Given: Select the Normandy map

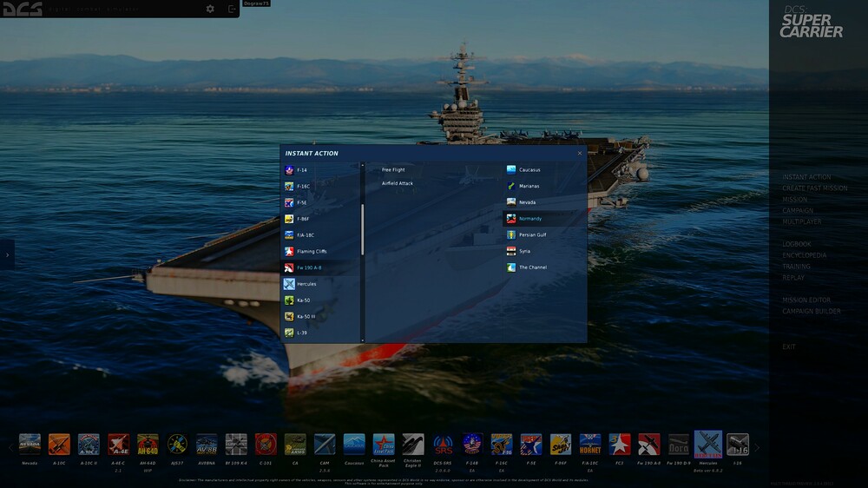Looking at the screenshot, I should point(544,219).
